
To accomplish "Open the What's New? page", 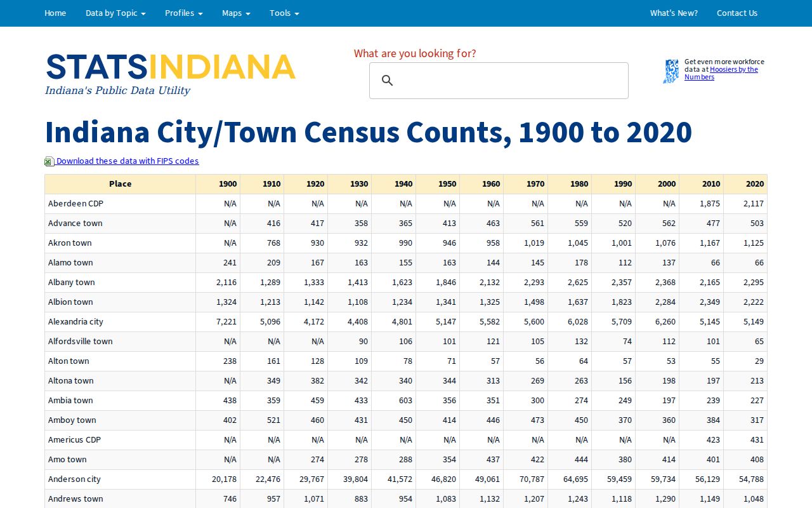I will pyautogui.click(x=674, y=13).
